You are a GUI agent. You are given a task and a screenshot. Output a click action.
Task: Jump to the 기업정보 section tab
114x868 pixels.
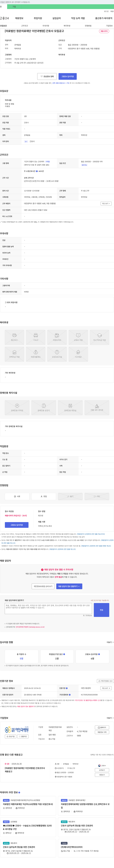pos(109,26)
